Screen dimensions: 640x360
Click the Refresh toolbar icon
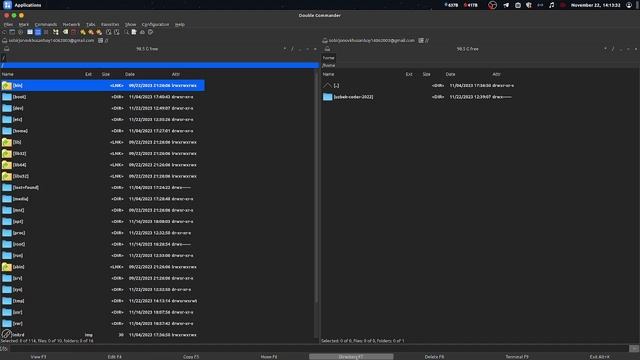pos(4,32)
